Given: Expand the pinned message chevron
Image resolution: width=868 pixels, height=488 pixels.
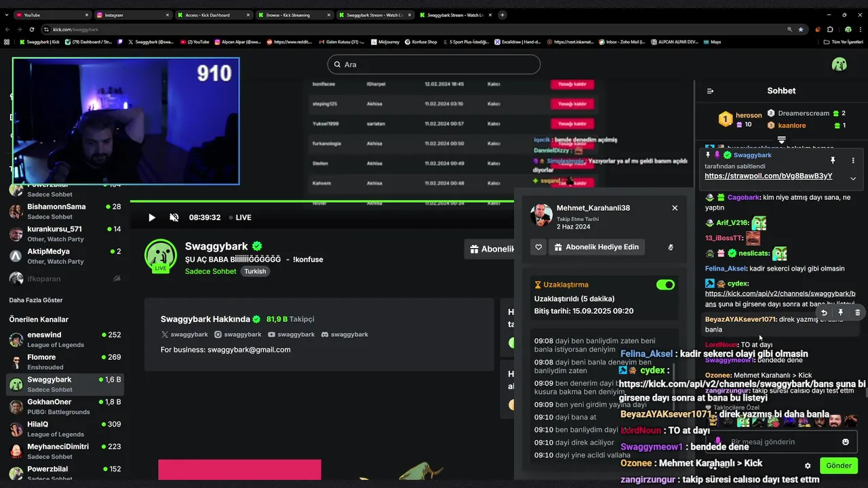Looking at the screenshot, I should pos(853,178).
